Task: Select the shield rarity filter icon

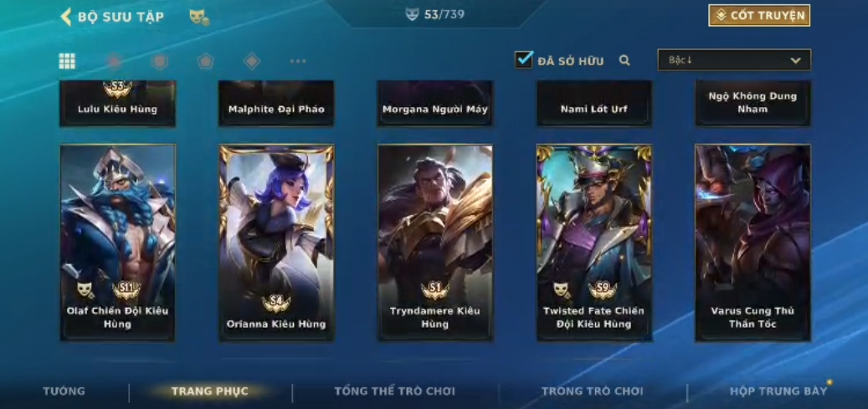Action: [x=160, y=61]
